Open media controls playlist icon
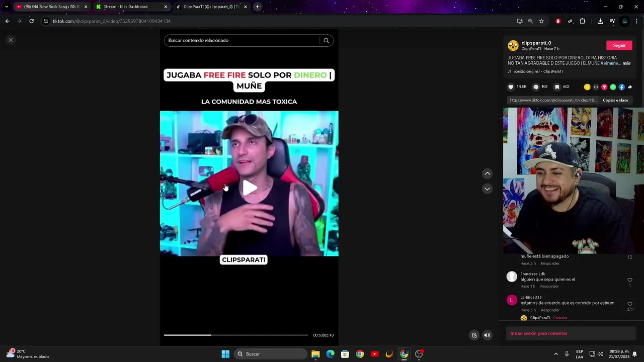Screen dimensions: 644x362 click(x=612, y=21)
